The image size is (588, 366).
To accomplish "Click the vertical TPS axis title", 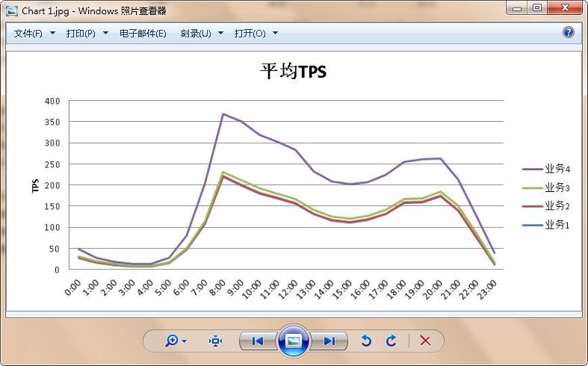I will (x=35, y=186).
